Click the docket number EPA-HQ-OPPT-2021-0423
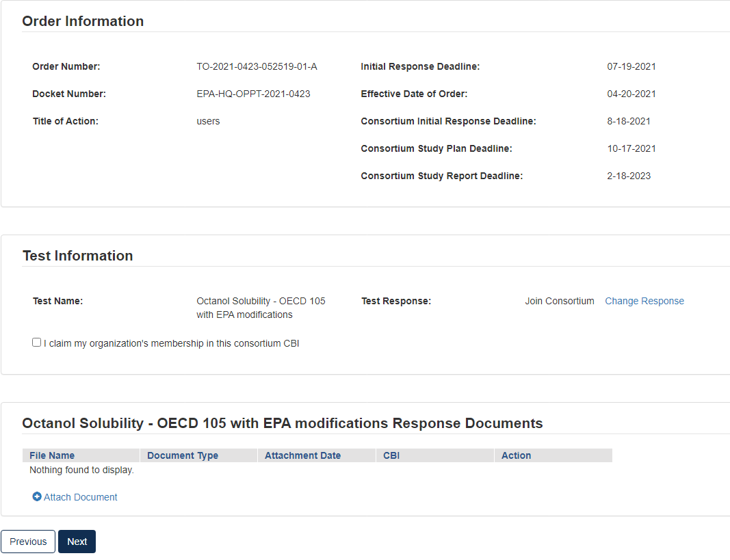Viewport: 730px width, 560px height. 253,94
